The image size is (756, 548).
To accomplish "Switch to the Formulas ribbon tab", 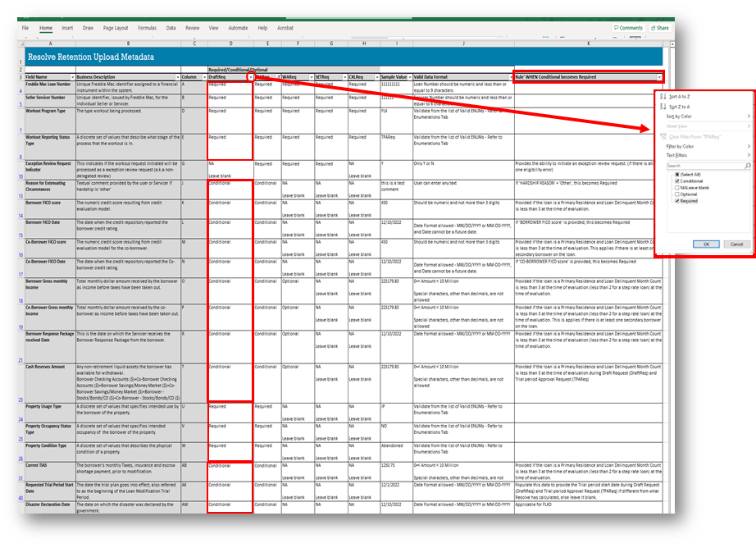I will [147, 28].
